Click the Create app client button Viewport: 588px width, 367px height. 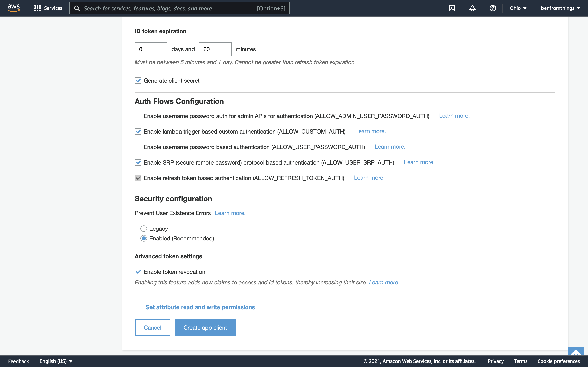[205, 328]
